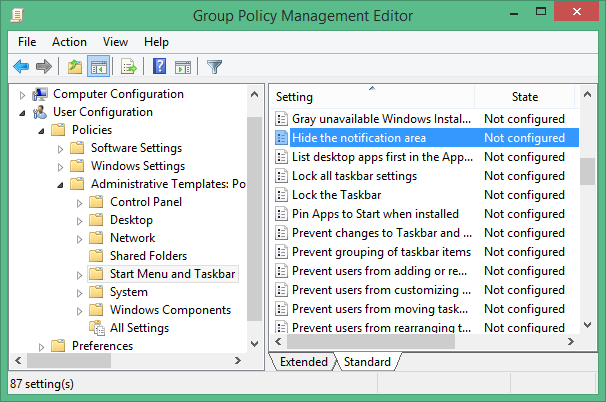Click the Filter funnel toolbar icon
The image size is (606, 402).
tap(214, 67)
